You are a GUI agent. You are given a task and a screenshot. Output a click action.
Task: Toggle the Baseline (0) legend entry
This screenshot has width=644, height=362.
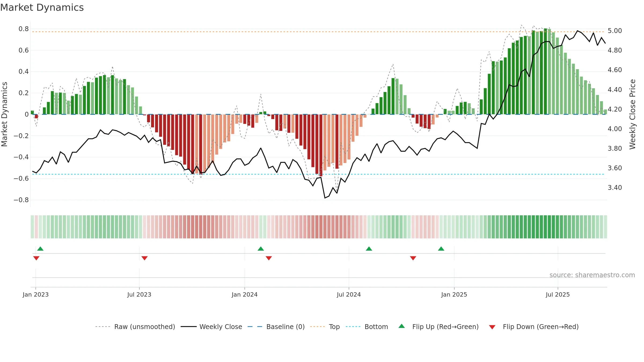276,327
